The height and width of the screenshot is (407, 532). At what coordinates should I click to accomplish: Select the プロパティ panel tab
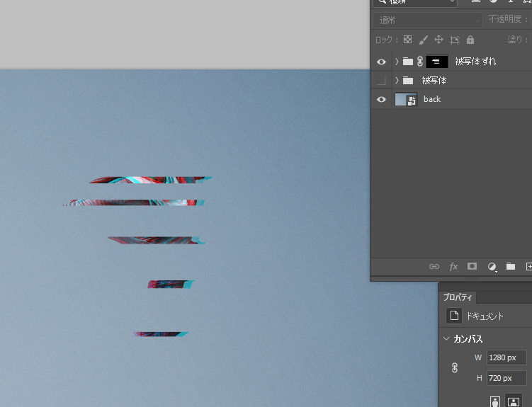point(458,297)
